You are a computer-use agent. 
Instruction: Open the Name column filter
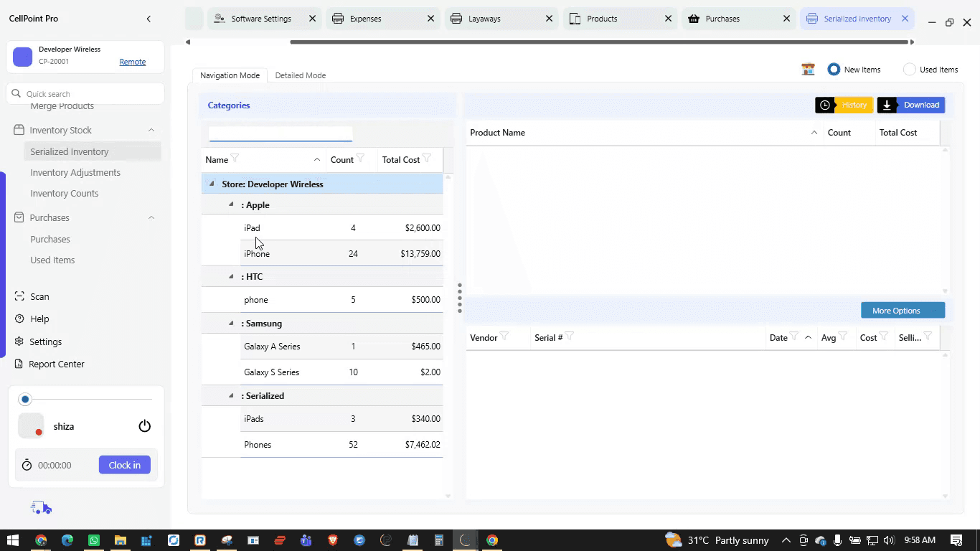point(235,159)
